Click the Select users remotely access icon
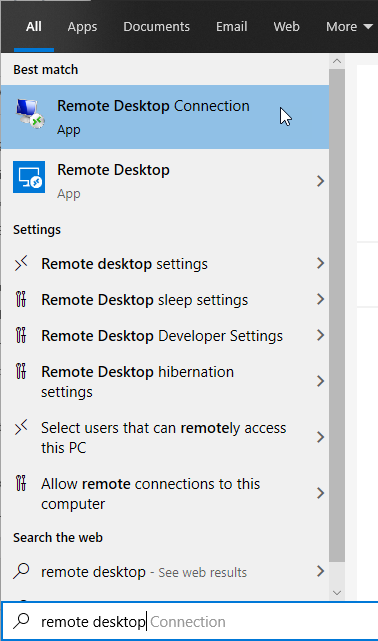 point(21,428)
